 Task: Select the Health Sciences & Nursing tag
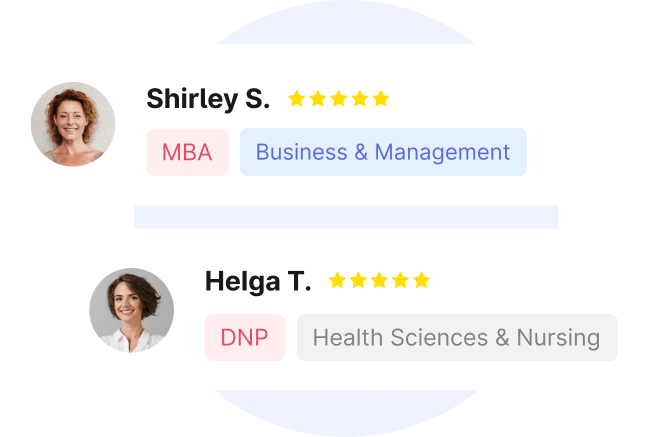point(456,338)
